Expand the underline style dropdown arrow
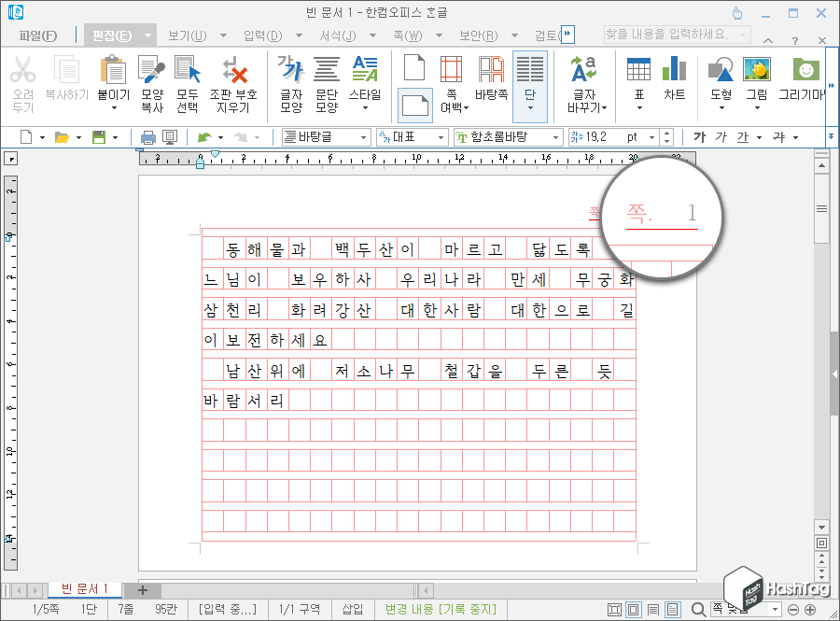This screenshot has height=621, width=840. click(759, 137)
